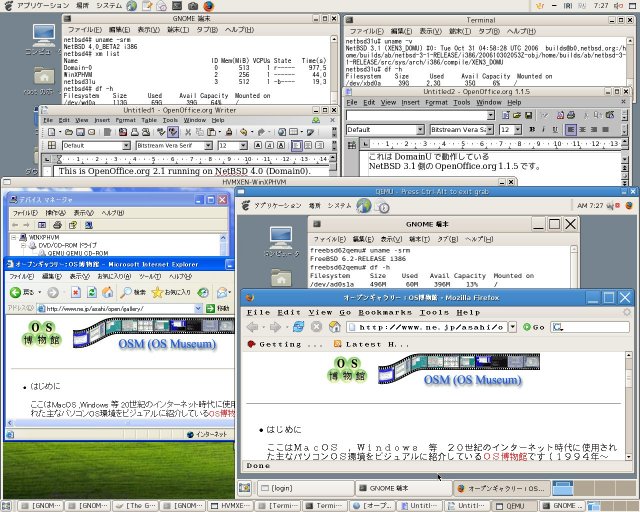Image resolution: width=640 pixels, height=512 pixels.
Task: Click volume icon in top panel tray
Action: click(618, 6)
